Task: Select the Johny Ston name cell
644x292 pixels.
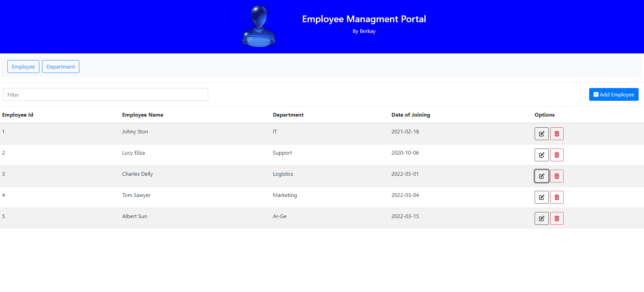Action: coord(135,132)
